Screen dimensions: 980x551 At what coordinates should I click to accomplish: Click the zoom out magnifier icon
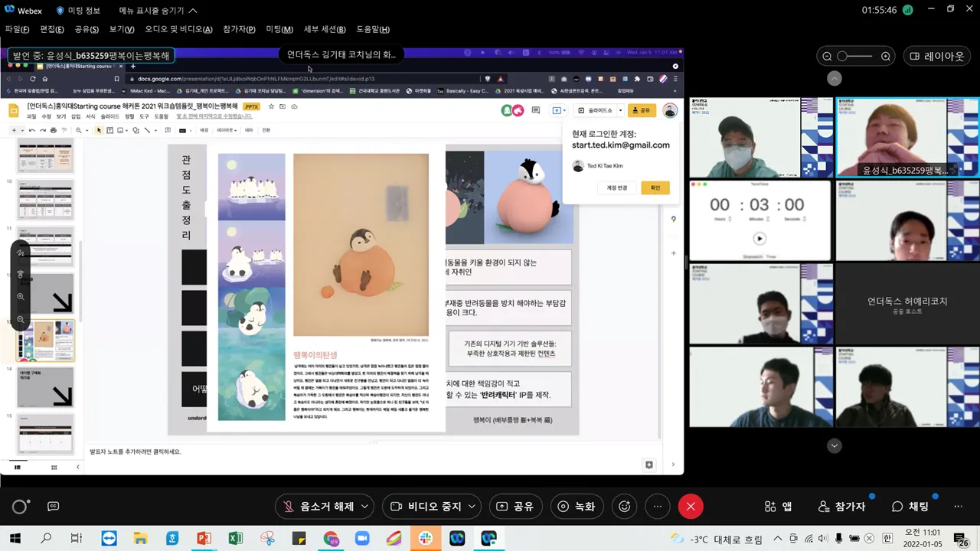point(827,56)
